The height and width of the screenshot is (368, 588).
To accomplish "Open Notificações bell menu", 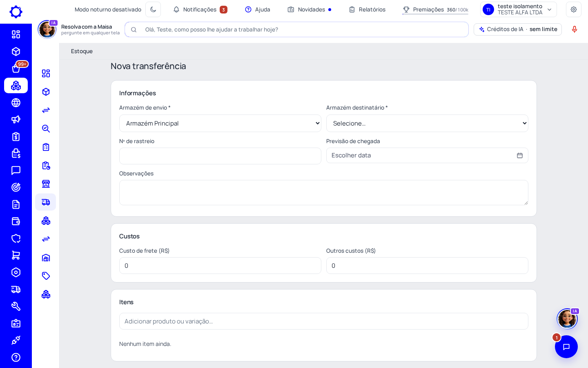I will click(x=200, y=9).
